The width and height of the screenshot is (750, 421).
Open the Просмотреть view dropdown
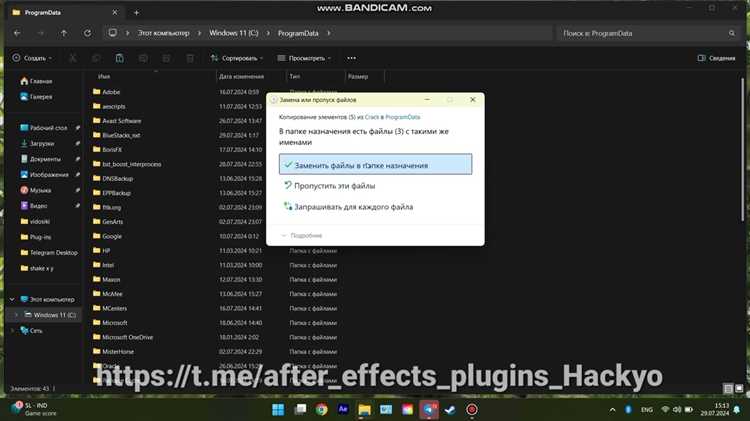(304, 58)
